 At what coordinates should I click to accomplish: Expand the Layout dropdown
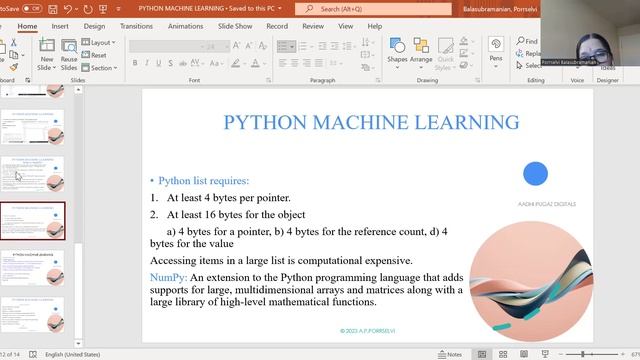pos(98,42)
